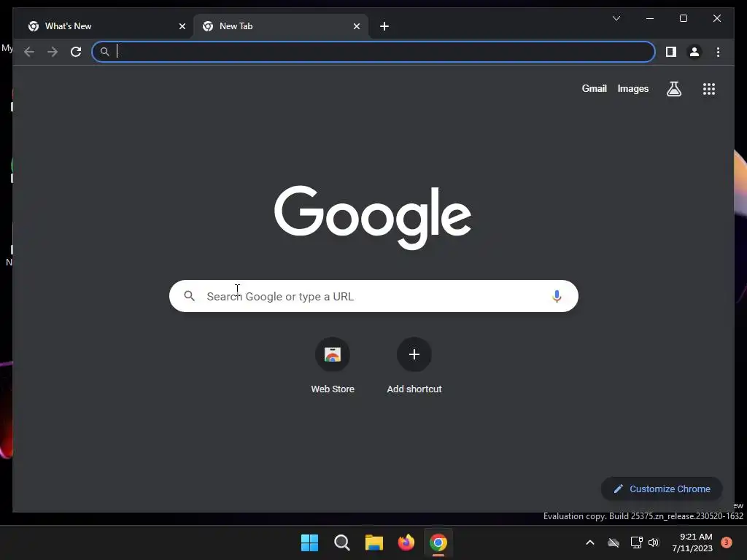
Task: Focus the address bar
Action: coord(373,52)
